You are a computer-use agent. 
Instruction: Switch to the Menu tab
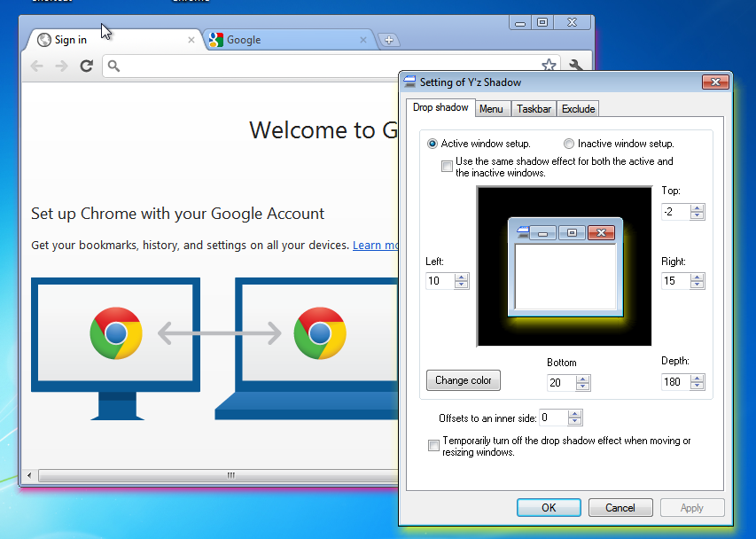pyautogui.click(x=491, y=109)
